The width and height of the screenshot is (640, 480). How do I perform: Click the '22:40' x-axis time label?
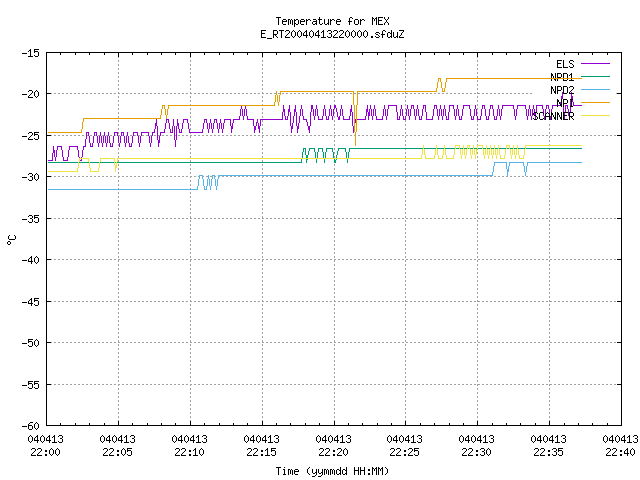pos(620,452)
